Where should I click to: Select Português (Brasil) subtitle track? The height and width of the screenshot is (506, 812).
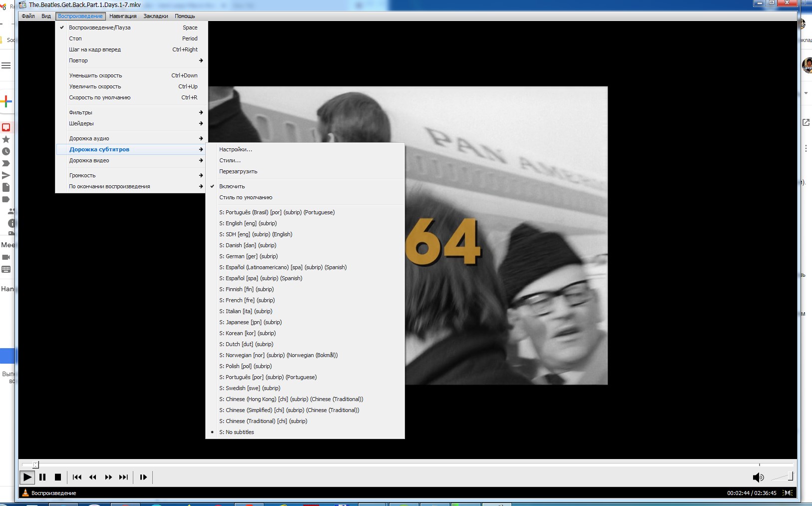click(x=305, y=212)
